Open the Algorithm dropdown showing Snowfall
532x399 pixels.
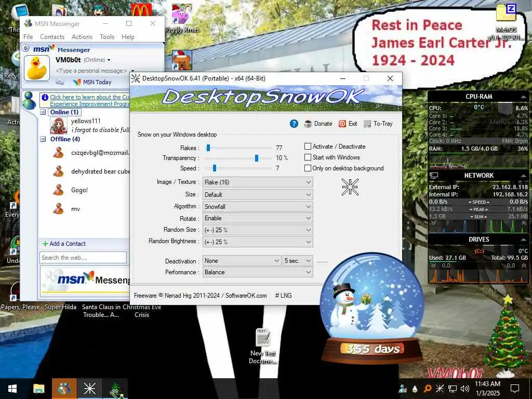click(x=258, y=207)
